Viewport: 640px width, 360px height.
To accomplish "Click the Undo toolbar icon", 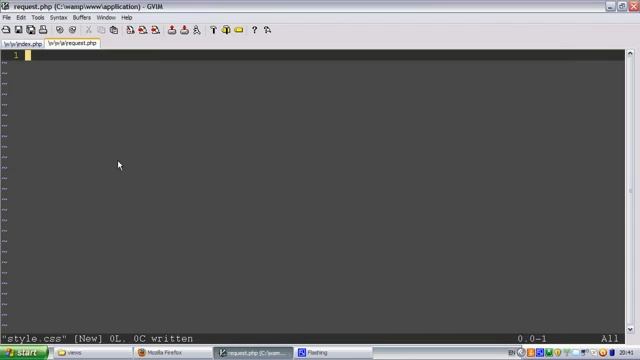I will point(60,30).
